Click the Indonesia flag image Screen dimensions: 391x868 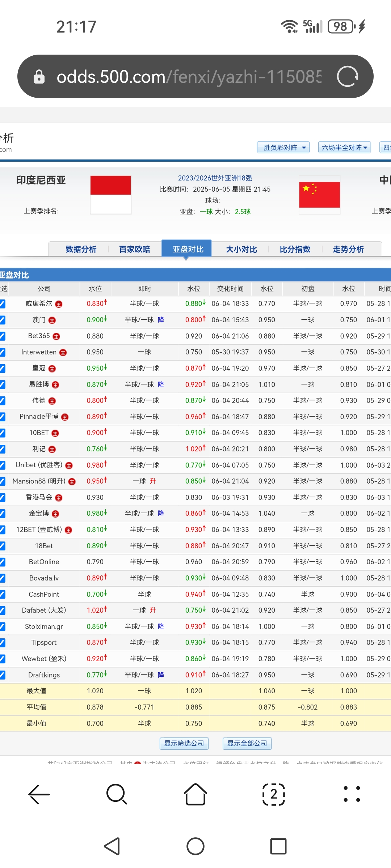(110, 195)
